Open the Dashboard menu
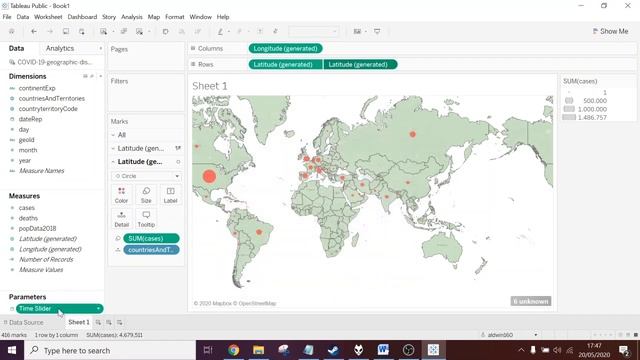Image resolution: width=640 pixels, height=360 pixels. coord(82,17)
